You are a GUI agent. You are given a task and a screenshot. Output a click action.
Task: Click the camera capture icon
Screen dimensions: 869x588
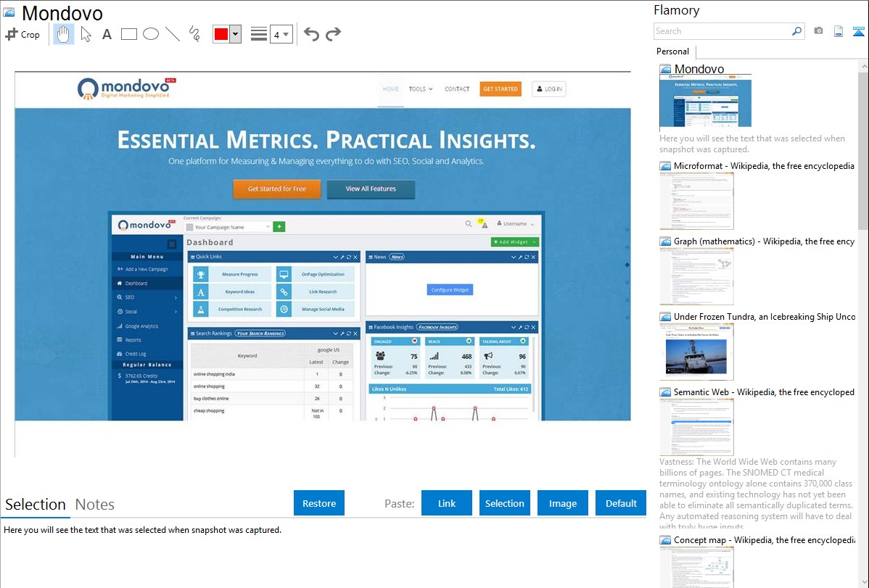point(818,31)
